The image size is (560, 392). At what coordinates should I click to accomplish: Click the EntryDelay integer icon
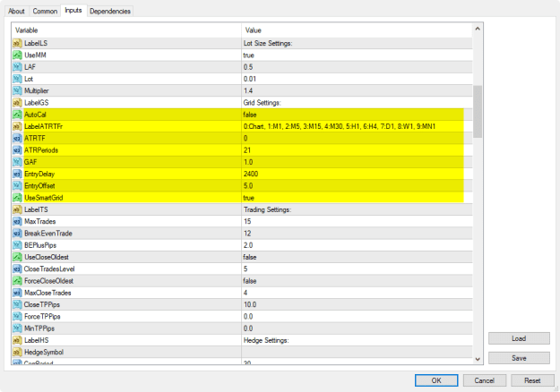(17, 174)
